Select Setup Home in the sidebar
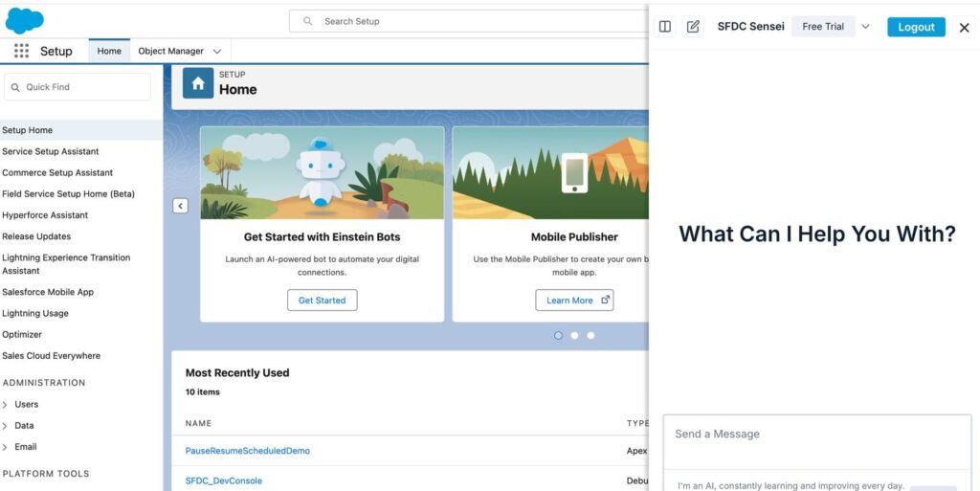The image size is (980, 491). (x=81, y=130)
